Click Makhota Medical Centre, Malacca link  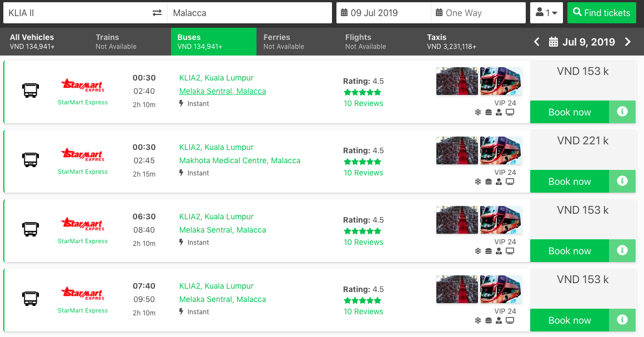click(240, 160)
